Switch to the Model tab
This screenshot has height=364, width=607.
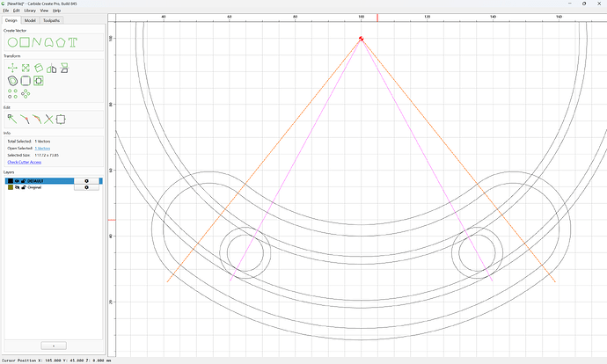tap(30, 20)
